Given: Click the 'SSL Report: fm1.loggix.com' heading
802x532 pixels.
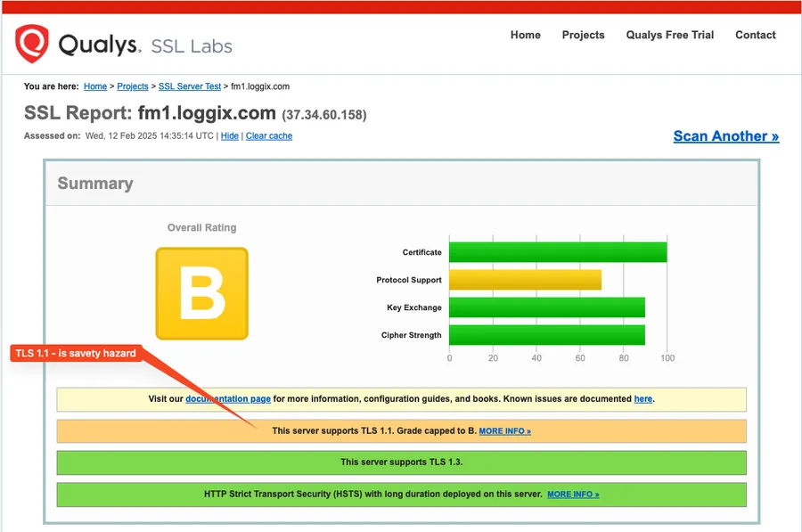Looking at the screenshot, I should tap(150, 113).
